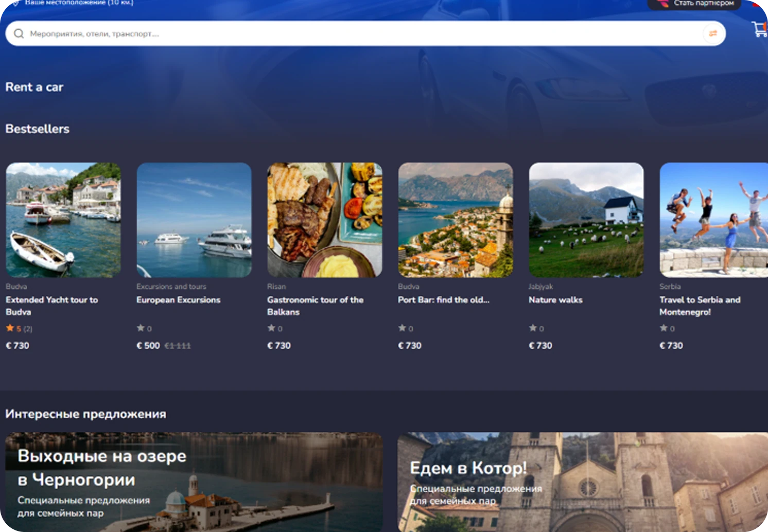Open the 'Выходные на озере в Черногории' banner
This screenshot has height=532, width=768.
tap(194, 482)
